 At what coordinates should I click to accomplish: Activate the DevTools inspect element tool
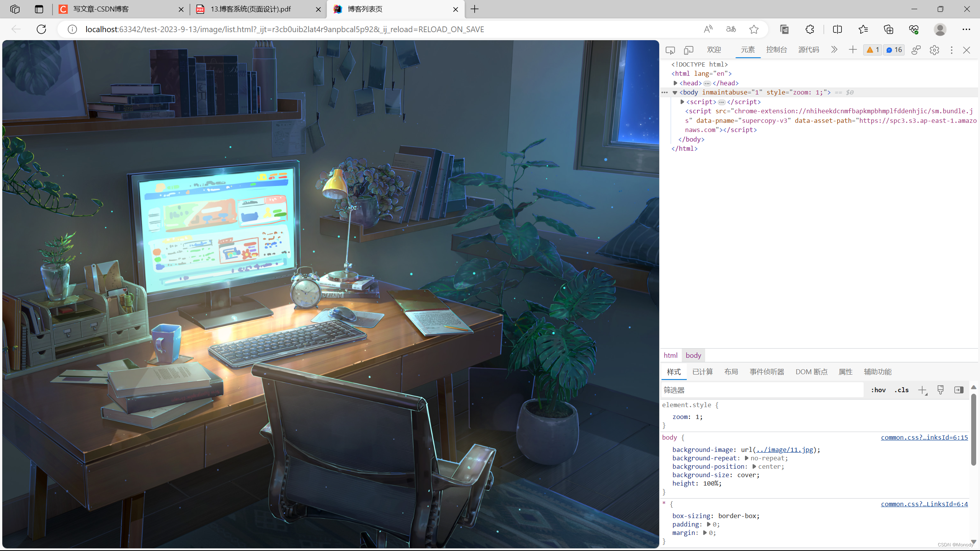pyautogui.click(x=670, y=50)
